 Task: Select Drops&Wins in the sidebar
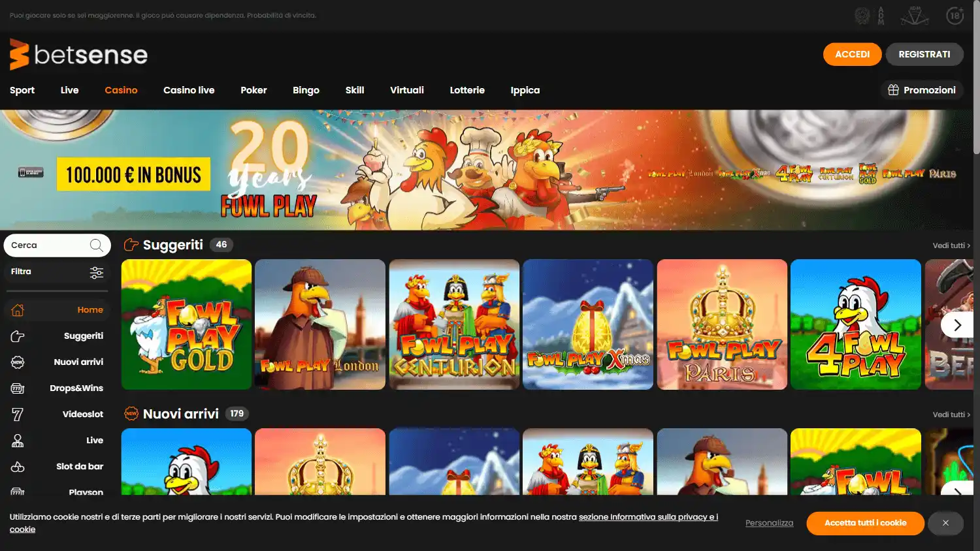[57, 388]
